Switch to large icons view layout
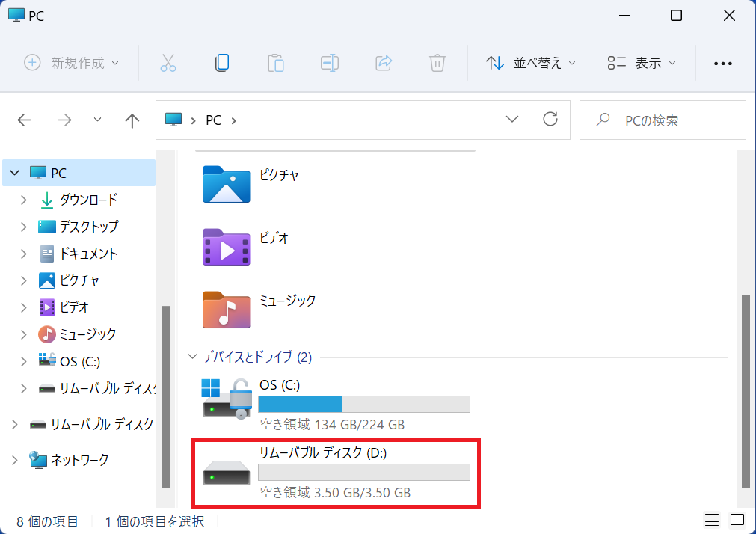The image size is (756, 534). (737, 521)
